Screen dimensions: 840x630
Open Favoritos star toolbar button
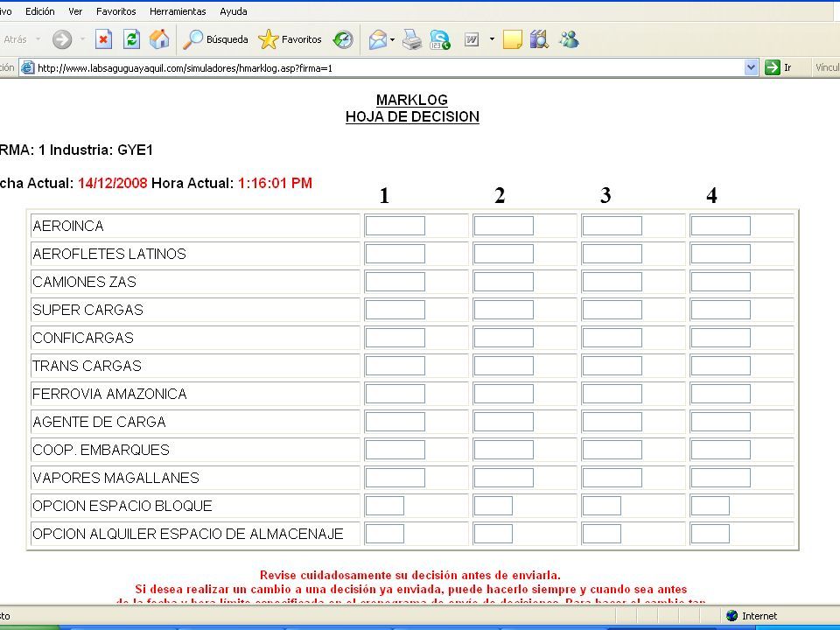click(290, 39)
